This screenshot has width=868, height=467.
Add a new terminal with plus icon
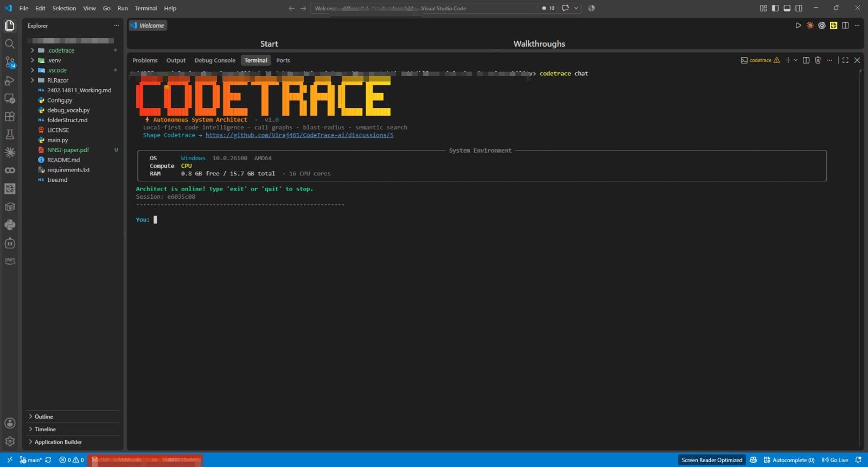pos(788,60)
